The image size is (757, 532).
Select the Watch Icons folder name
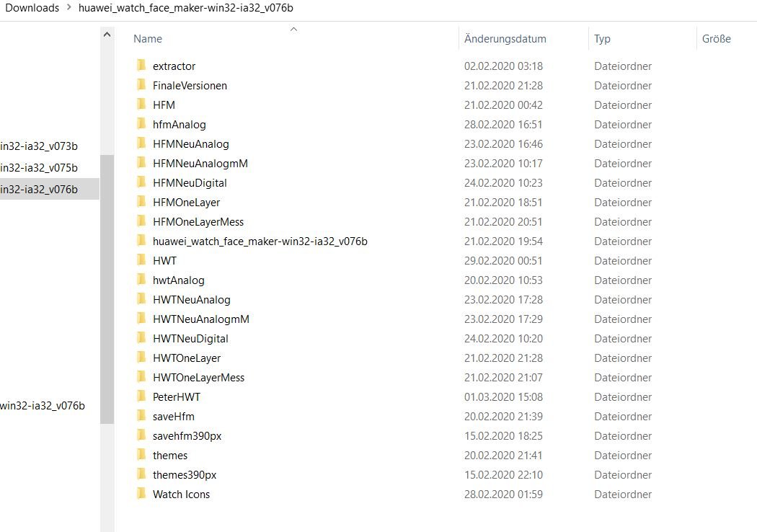[181, 495]
